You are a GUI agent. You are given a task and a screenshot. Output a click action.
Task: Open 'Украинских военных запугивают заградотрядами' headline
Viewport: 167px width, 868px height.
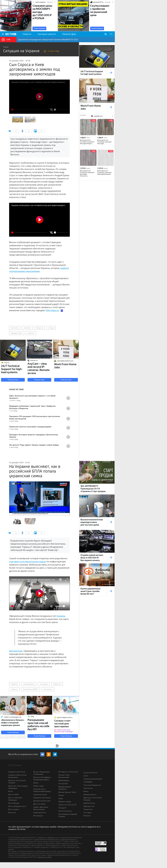point(30,427)
